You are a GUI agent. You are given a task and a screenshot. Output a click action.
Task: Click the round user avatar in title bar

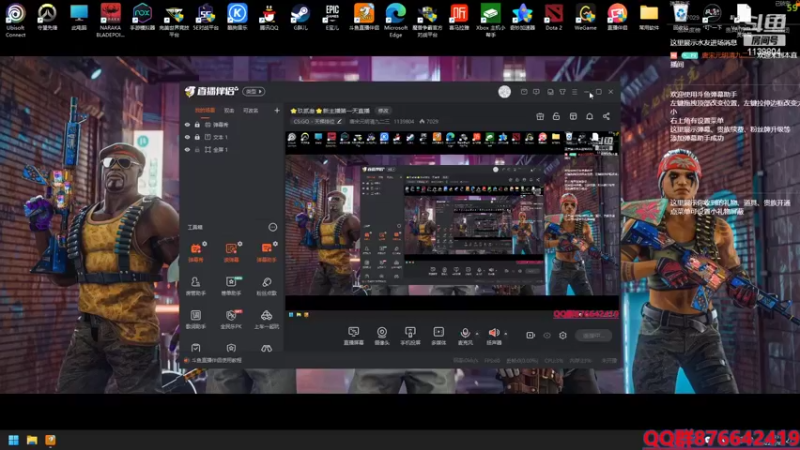pyautogui.click(x=504, y=92)
